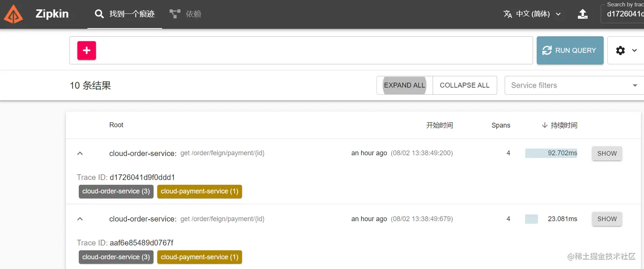This screenshot has width=644, height=269.
Task: Open the 找到一个痕迹 search tab
Action: click(x=125, y=14)
